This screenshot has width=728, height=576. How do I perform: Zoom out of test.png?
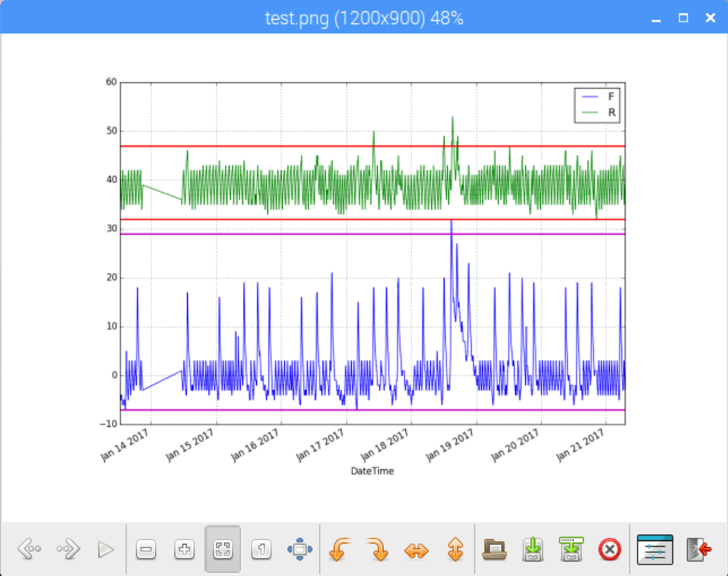click(146, 550)
